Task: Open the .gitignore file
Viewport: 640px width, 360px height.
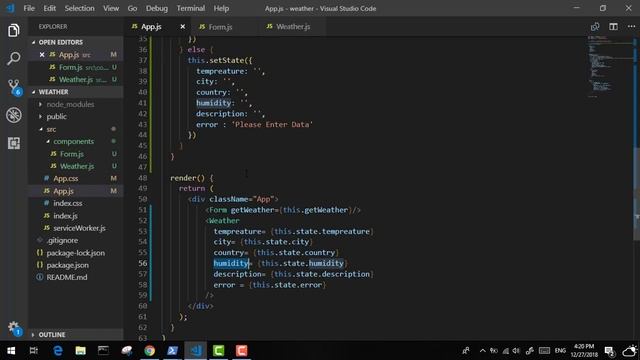Action: tap(62, 240)
